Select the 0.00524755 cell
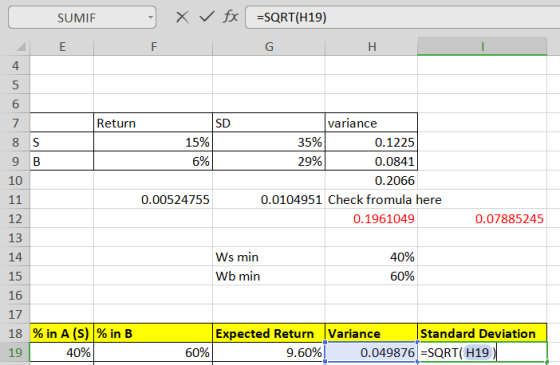The width and height of the screenshot is (560, 365). (x=153, y=200)
